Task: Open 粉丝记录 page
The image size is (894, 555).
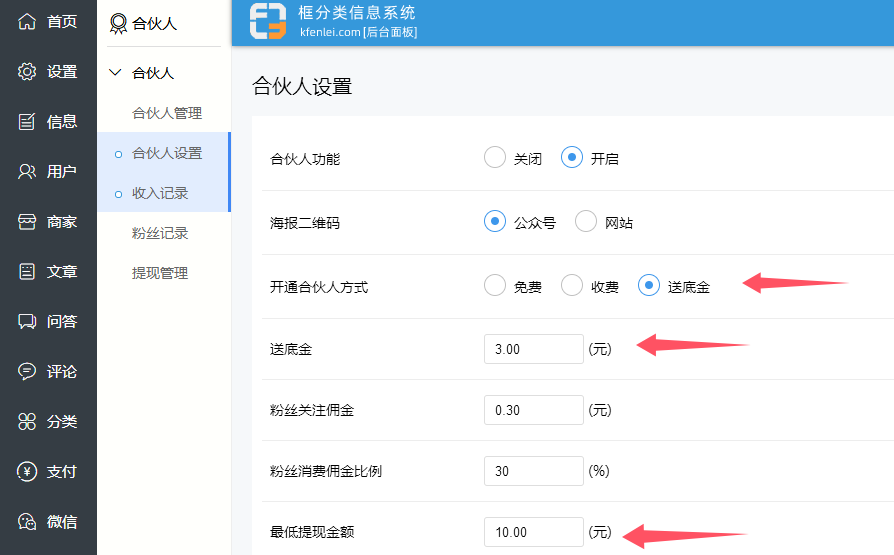Action: click(160, 233)
